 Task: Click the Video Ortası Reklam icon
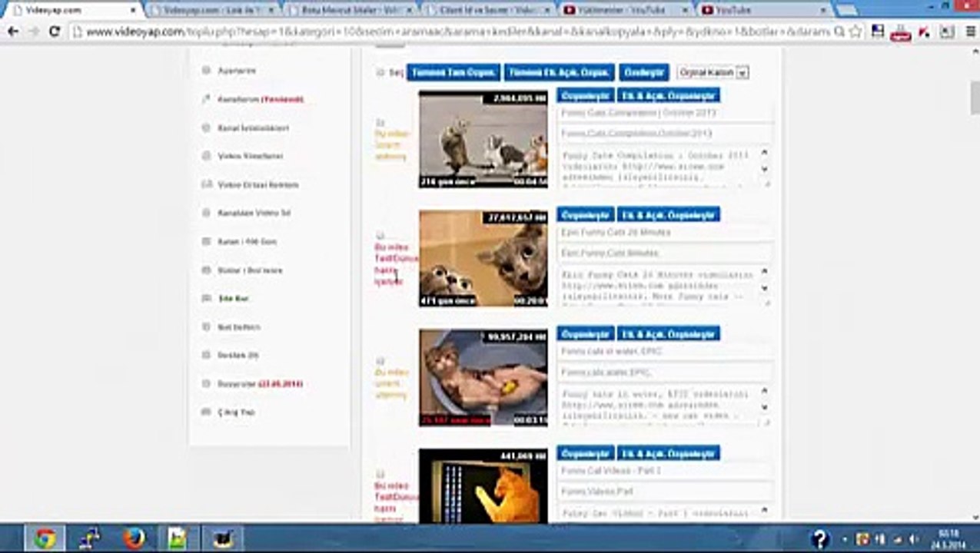coord(206,184)
